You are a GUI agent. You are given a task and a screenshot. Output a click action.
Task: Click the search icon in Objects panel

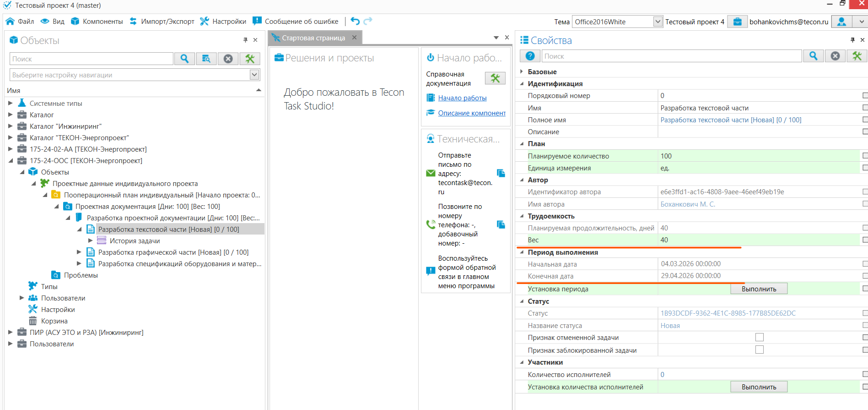pyautogui.click(x=184, y=59)
